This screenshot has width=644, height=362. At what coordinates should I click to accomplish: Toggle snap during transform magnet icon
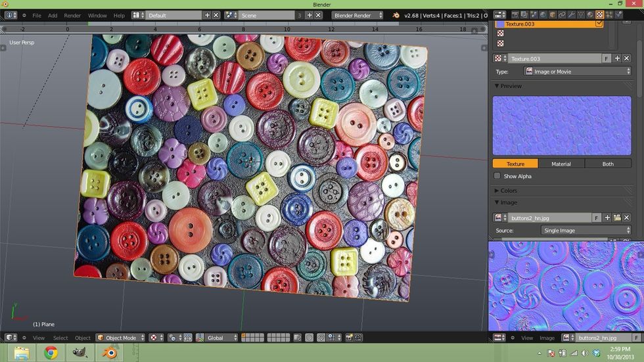point(321,338)
